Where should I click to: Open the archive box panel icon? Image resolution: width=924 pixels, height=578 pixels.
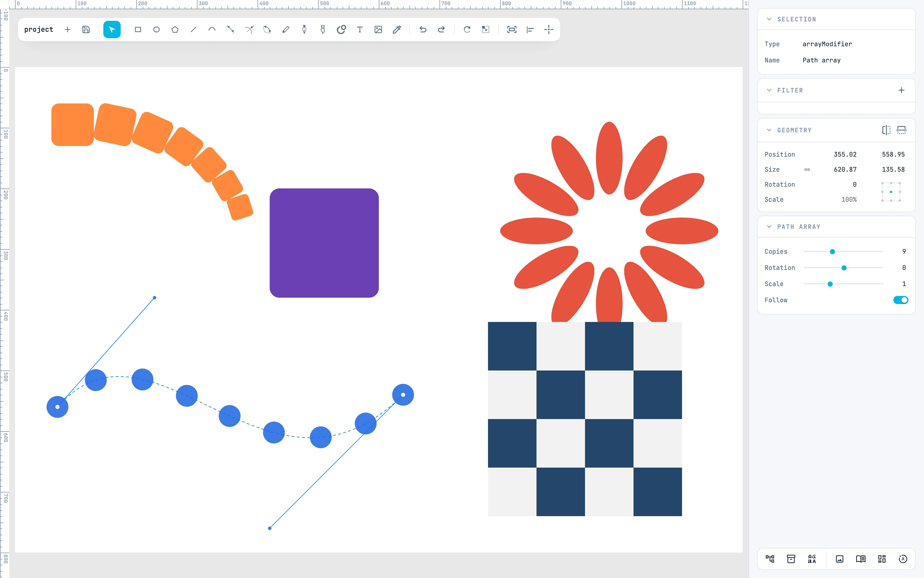tap(791, 559)
